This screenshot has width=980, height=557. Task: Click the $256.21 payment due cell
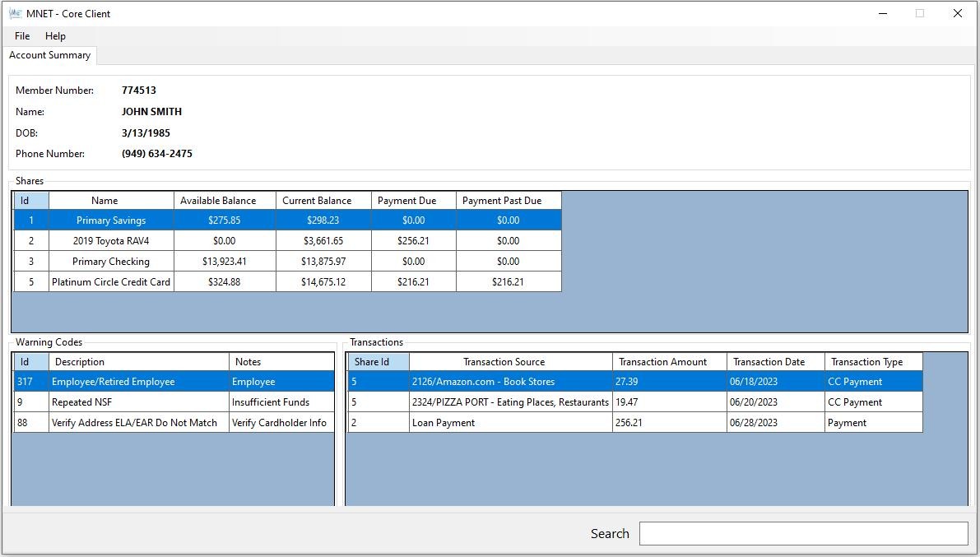point(414,241)
